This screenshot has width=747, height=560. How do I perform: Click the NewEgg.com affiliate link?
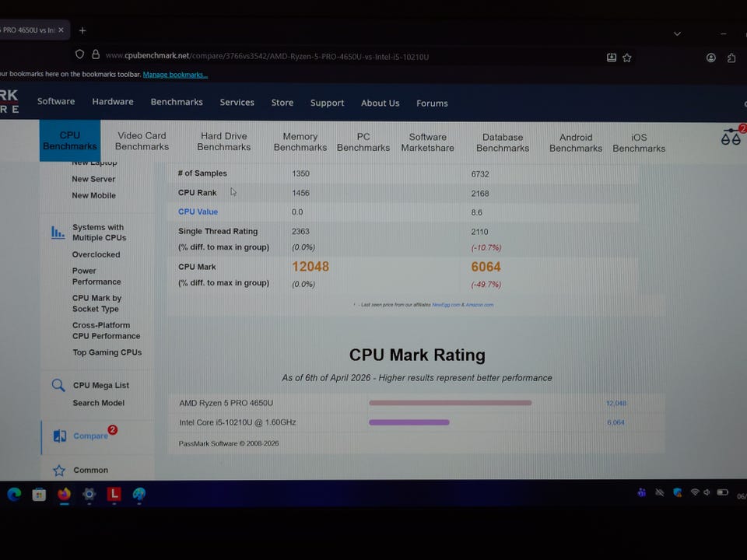446,305
